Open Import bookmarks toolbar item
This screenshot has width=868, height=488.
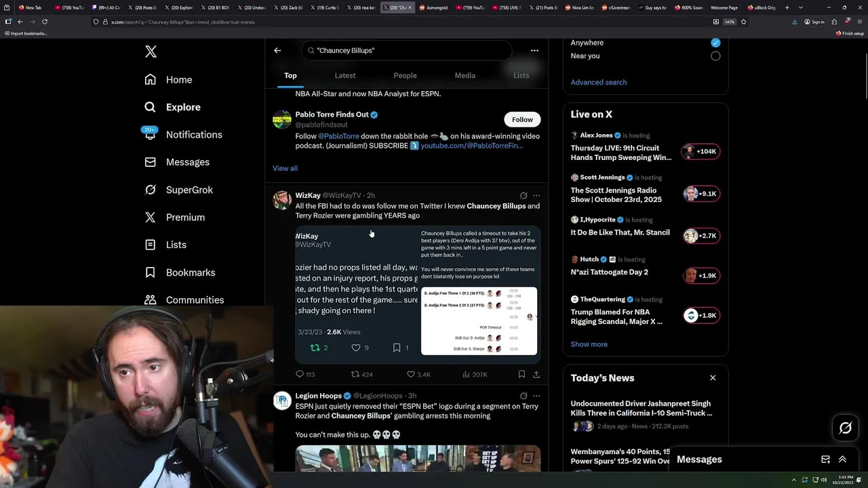(x=26, y=33)
